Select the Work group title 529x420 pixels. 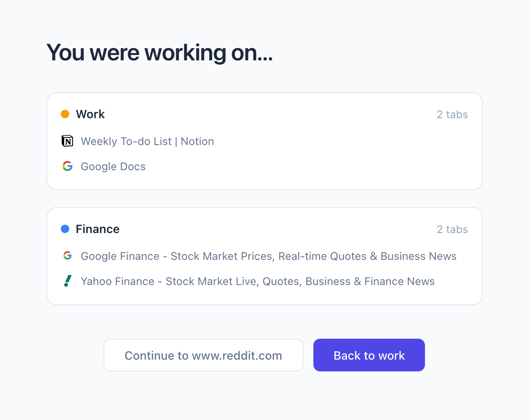(89, 114)
